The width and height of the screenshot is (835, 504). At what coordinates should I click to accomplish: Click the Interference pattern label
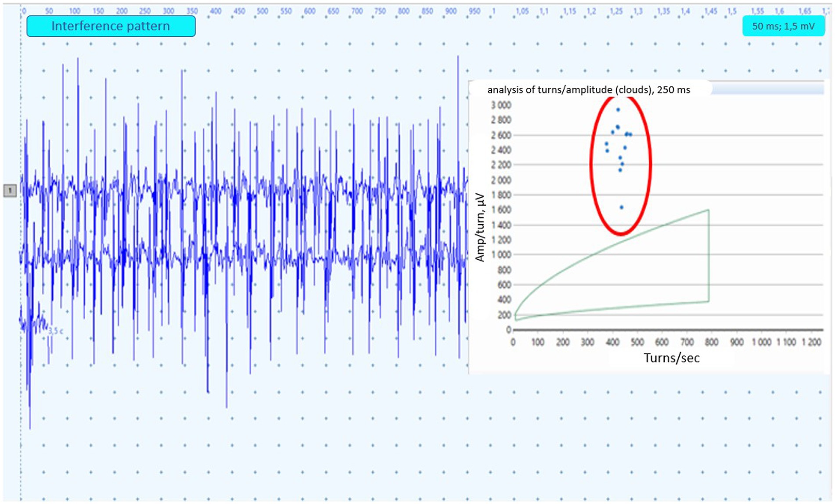111,26
